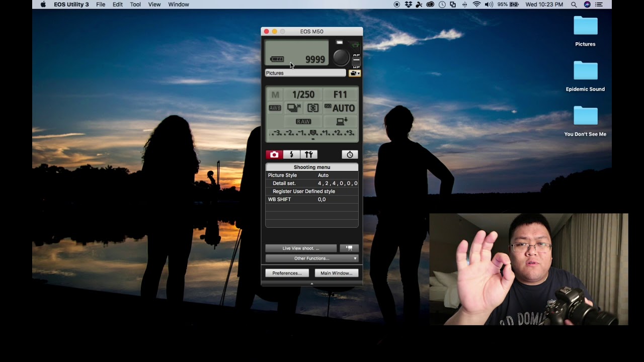Click the movie live view icon button
This screenshot has width=644, height=362.
349,248
